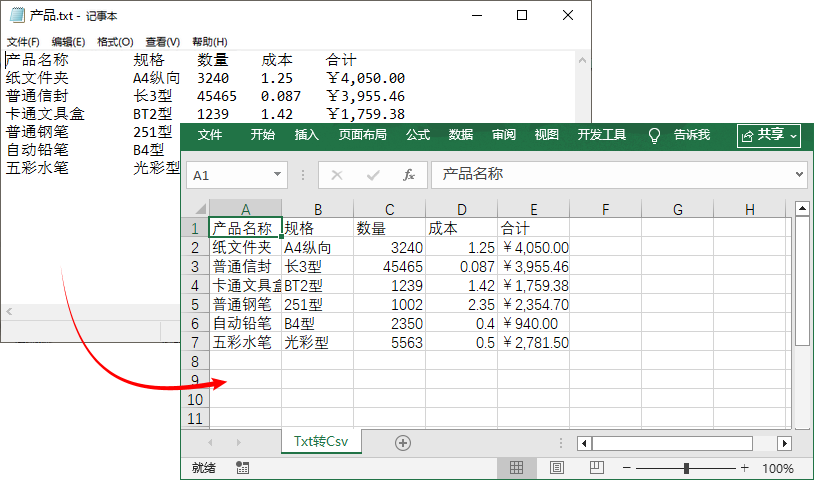Click the Insert Function fx icon
The height and width of the screenshot is (480, 814).
(409, 175)
